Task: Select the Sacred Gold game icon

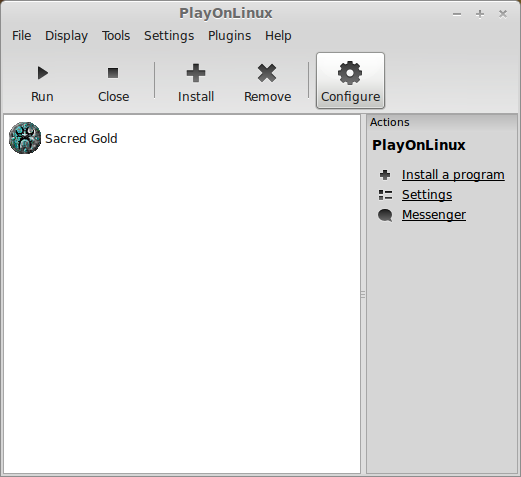Action: pos(25,138)
